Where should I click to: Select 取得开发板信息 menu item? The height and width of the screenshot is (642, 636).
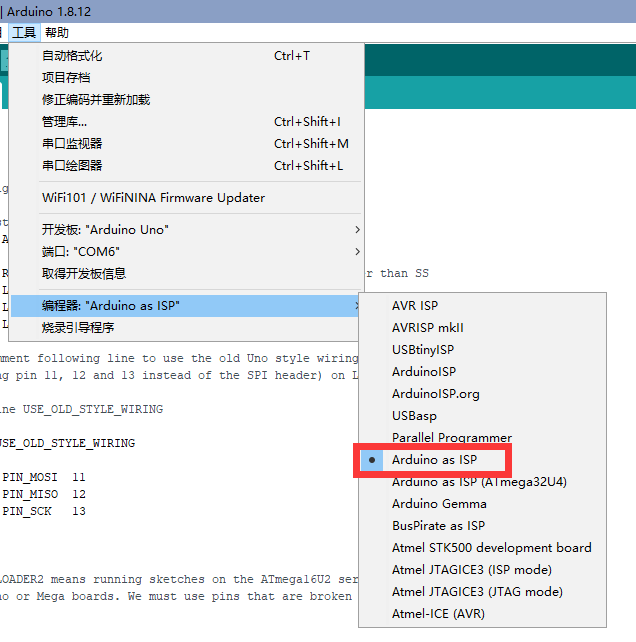tap(187, 274)
